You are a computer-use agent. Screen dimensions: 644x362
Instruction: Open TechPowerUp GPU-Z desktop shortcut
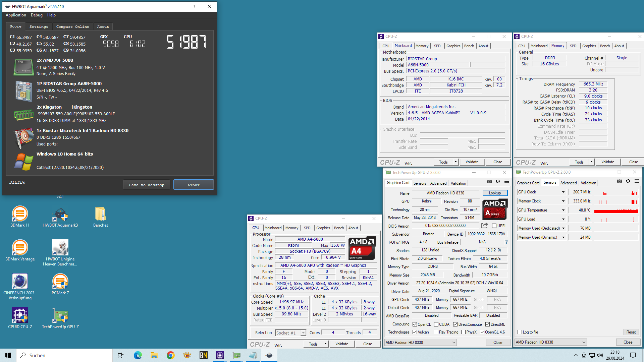[x=60, y=318]
